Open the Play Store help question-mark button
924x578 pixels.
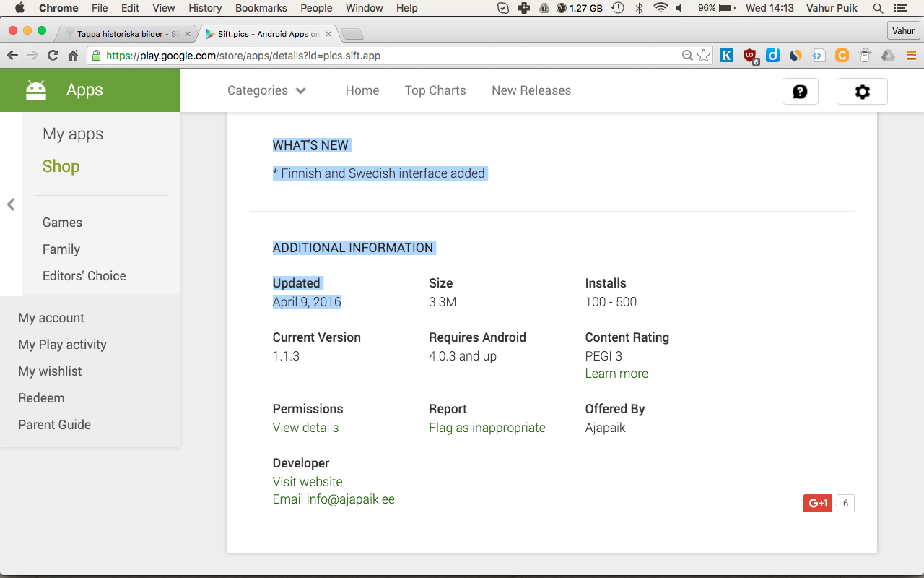pos(801,92)
